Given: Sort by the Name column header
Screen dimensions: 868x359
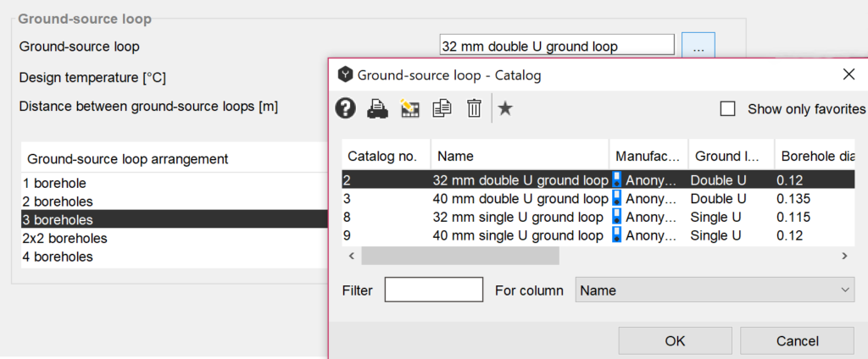Looking at the screenshot, I should tap(519, 157).
